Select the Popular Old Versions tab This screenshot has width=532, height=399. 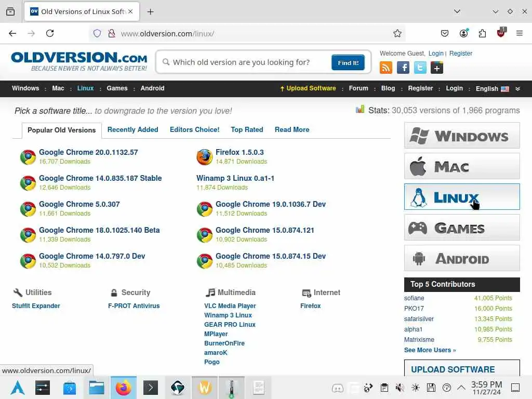pos(62,130)
